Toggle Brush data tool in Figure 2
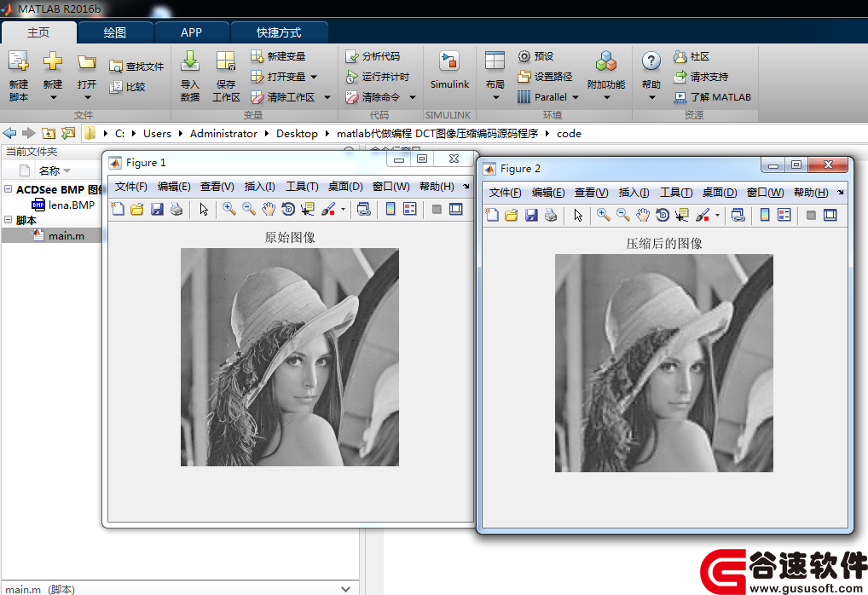Image resolution: width=868 pixels, height=595 pixels. coord(702,215)
